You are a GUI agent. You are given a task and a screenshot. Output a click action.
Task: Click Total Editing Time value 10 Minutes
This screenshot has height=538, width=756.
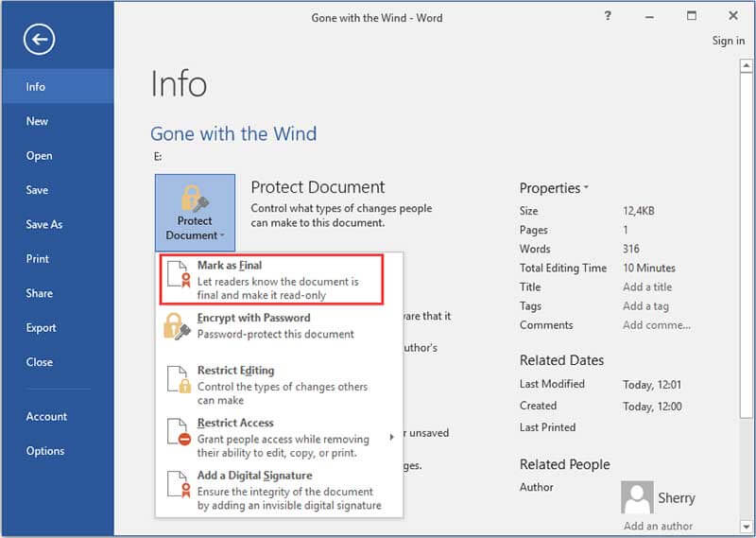click(x=649, y=268)
